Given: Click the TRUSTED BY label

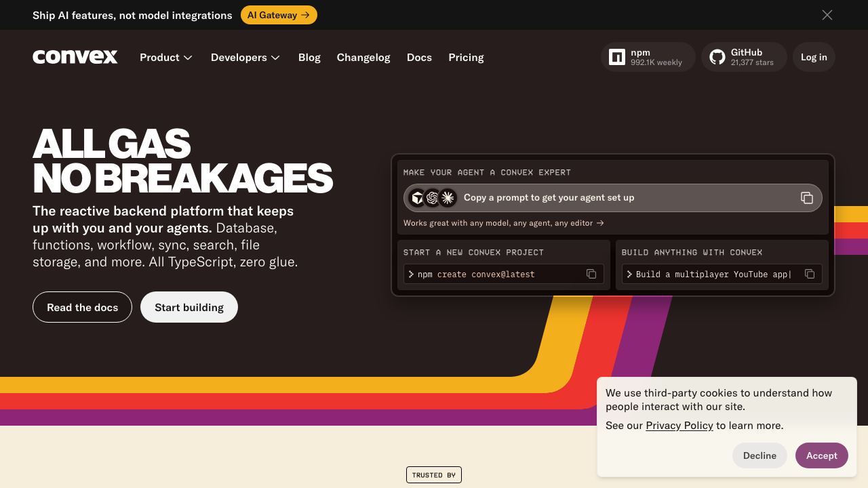Looking at the screenshot, I should [434, 475].
